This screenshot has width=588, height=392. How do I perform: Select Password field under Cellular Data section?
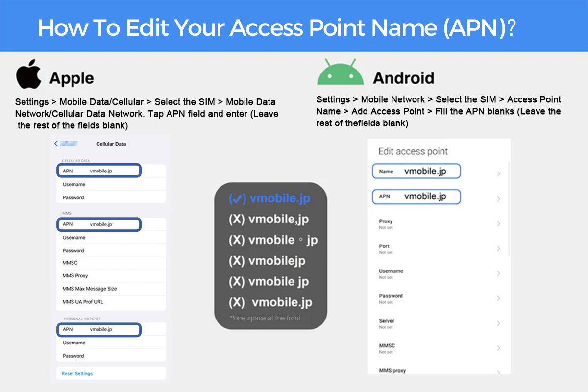tap(111, 197)
